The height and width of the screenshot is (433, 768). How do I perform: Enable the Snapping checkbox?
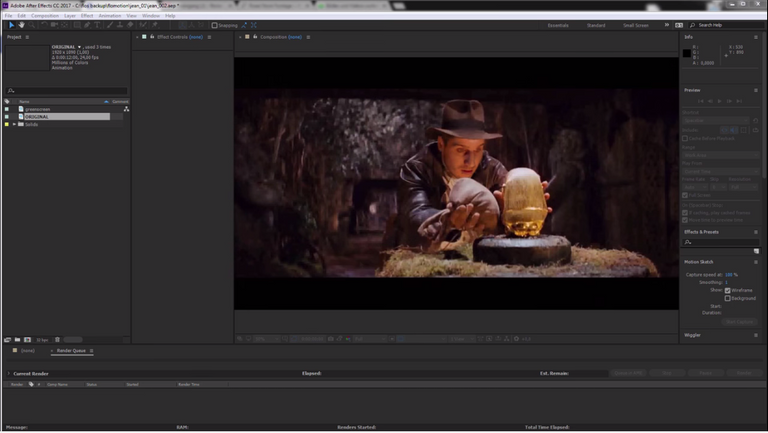pos(215,25)
